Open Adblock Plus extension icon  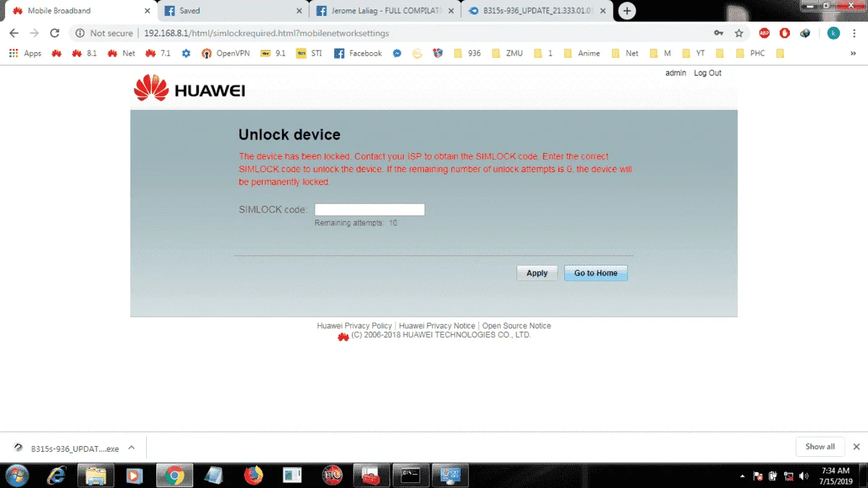click(x=765, y=33)
